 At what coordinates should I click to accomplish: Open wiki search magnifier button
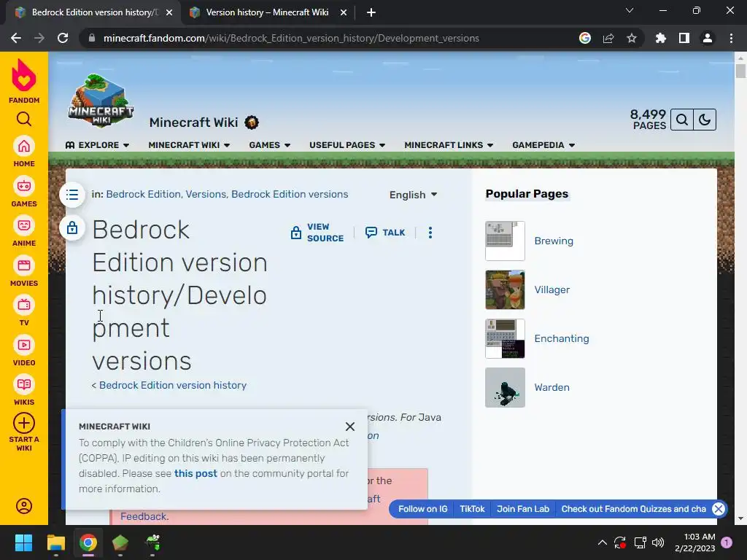click(682, 120)
